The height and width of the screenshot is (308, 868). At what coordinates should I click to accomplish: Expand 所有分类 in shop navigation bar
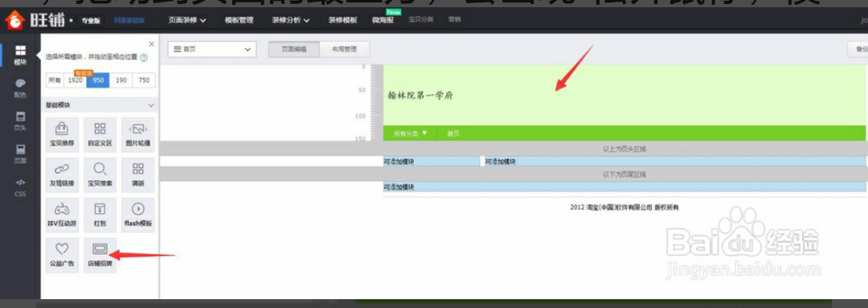click(x=410, y=133)
